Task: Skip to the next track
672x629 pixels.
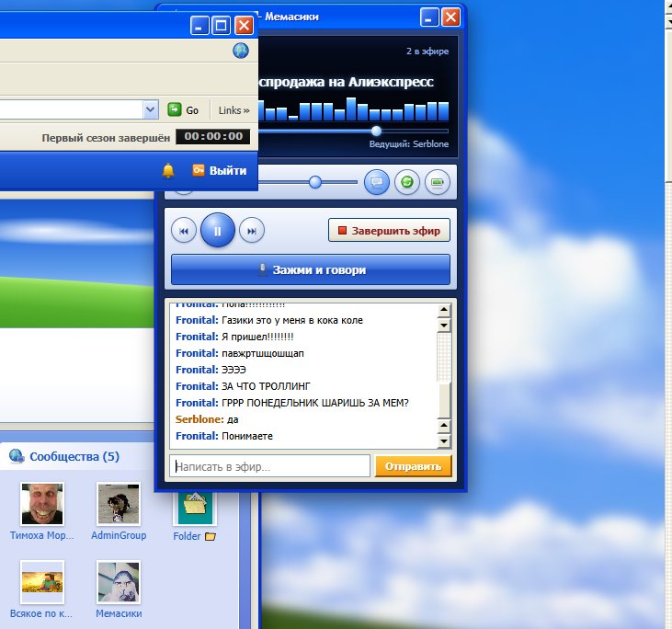Action: (252, 231)
